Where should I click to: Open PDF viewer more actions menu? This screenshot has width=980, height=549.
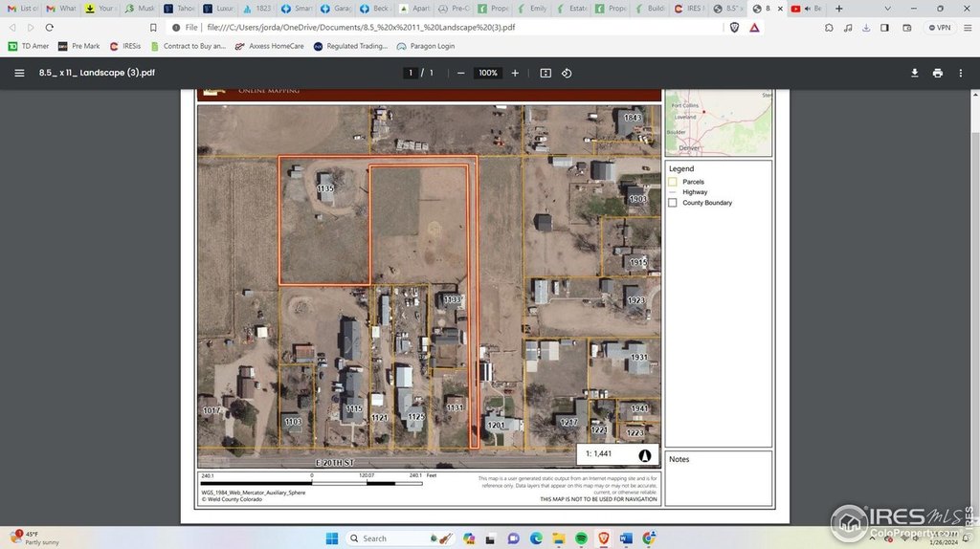[x=961, y=73]
